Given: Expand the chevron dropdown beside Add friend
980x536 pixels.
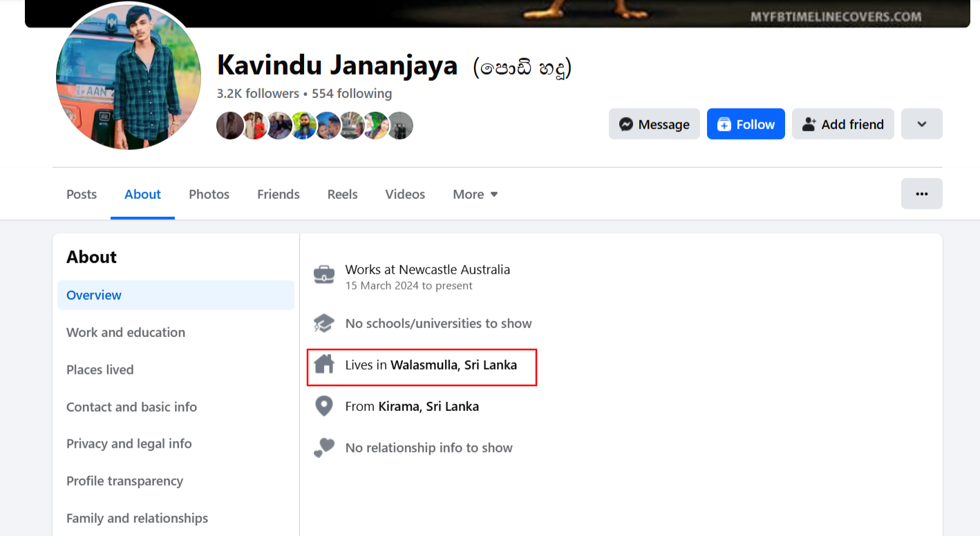Looking at the screenshot, I should coord(922,124).
